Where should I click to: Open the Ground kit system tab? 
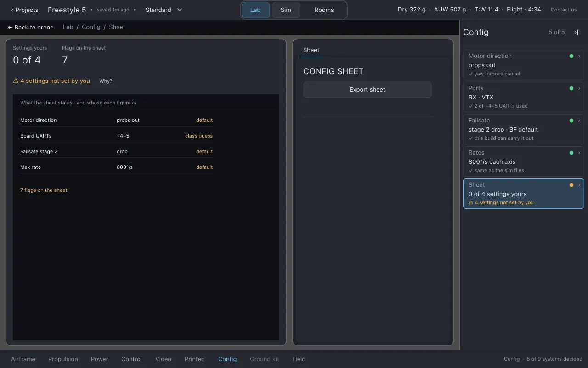(x=265, y=359)
